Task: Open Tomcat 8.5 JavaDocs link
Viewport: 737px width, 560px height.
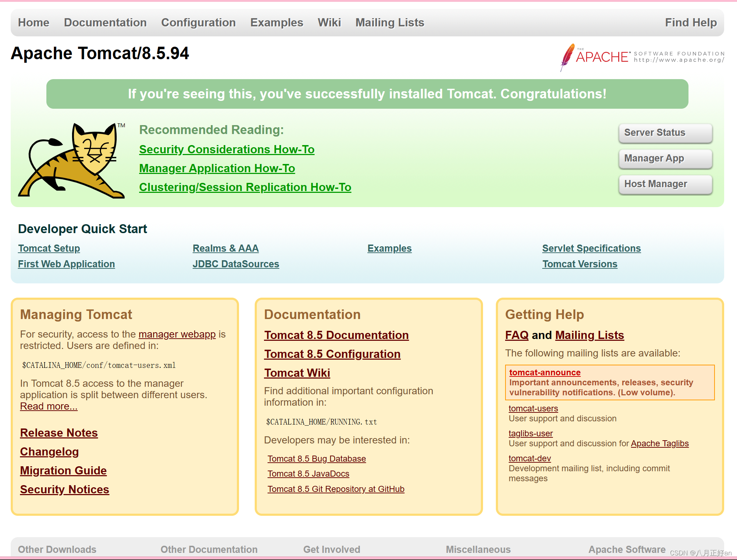Action: tap(308, 474)
